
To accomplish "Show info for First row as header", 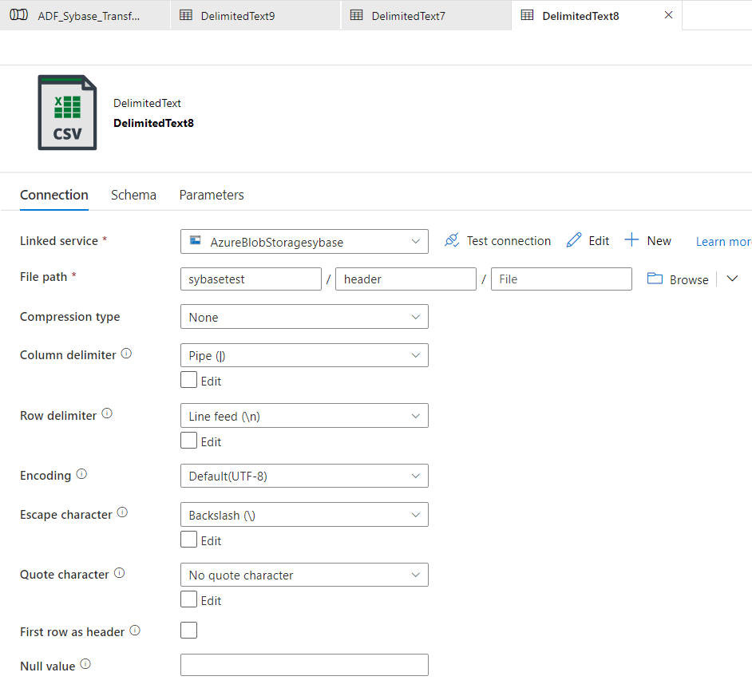I will tap(135, 631).
